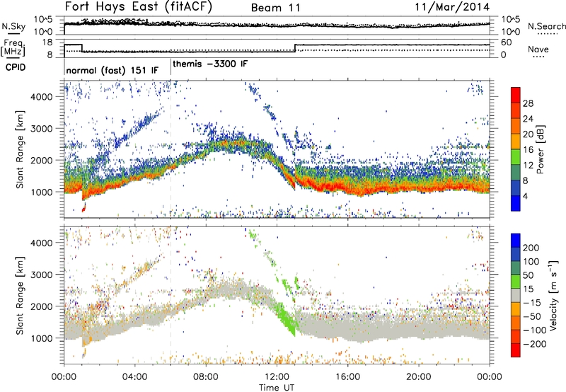
Task: Click the "16:00" time tick label
Action: [x=347, y=377]
